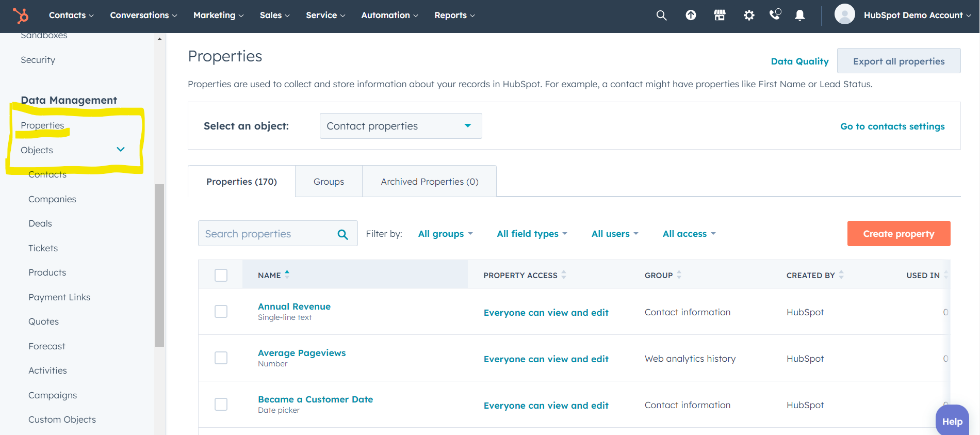Screen dimensions: 980x435
Task: Open the All access filter
Action: point(689,234)
